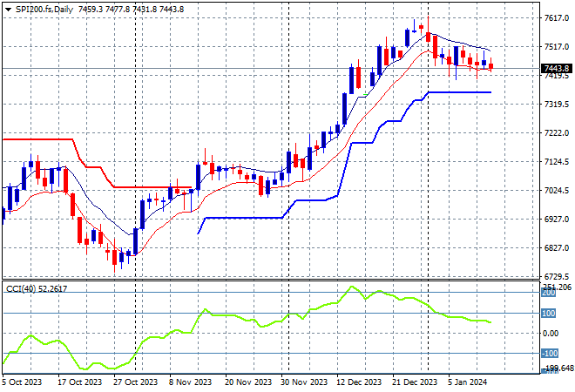The width and height of the screenshot is (575, 392).
Task: Click the SPI200.fs,Daily chart title
Action: point(45,8)
